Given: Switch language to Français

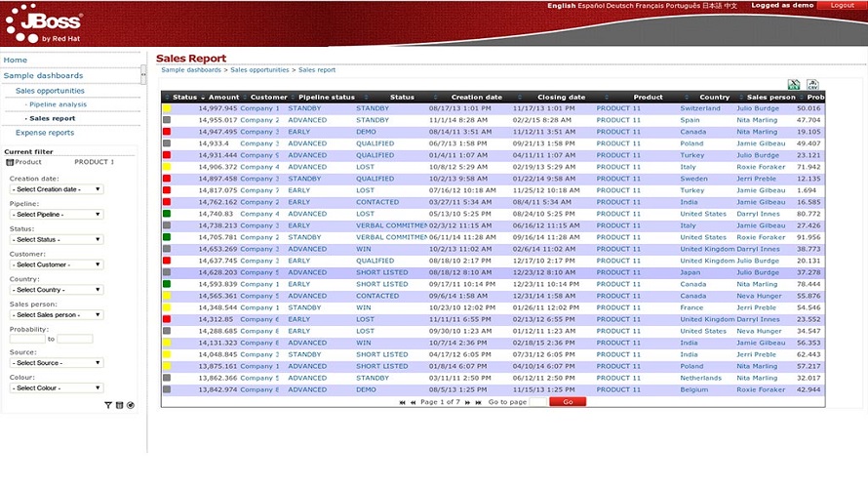Looking at the screenshot, I should click(651, 6).
